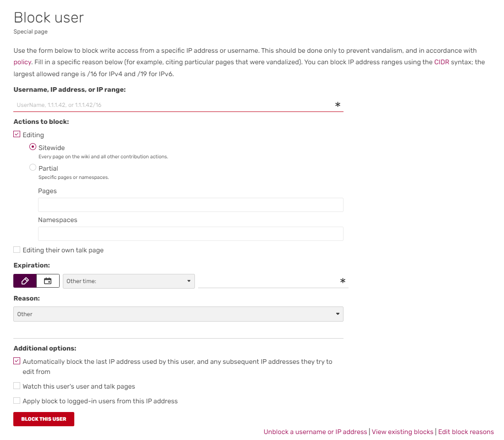
Task: Open the Other time expiration dropdown
Action: (128, 281)
